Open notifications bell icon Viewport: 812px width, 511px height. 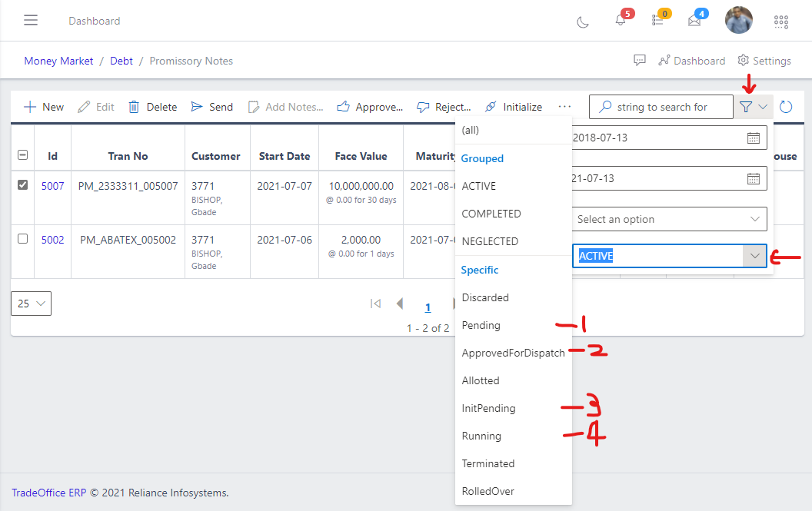pyautogui.click(x=621, y=21)
